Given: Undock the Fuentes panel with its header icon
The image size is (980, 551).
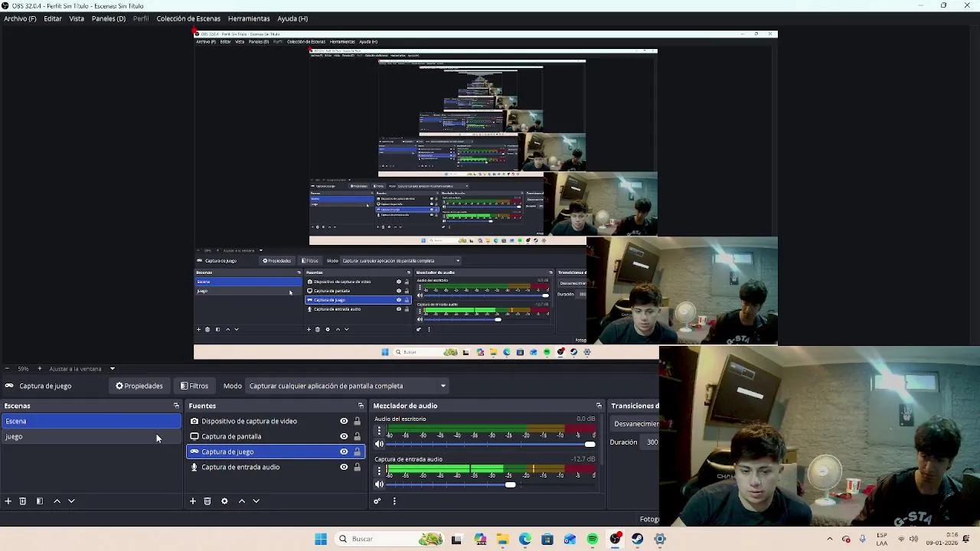Looking at the screenshot, I should tap(361, 406).
